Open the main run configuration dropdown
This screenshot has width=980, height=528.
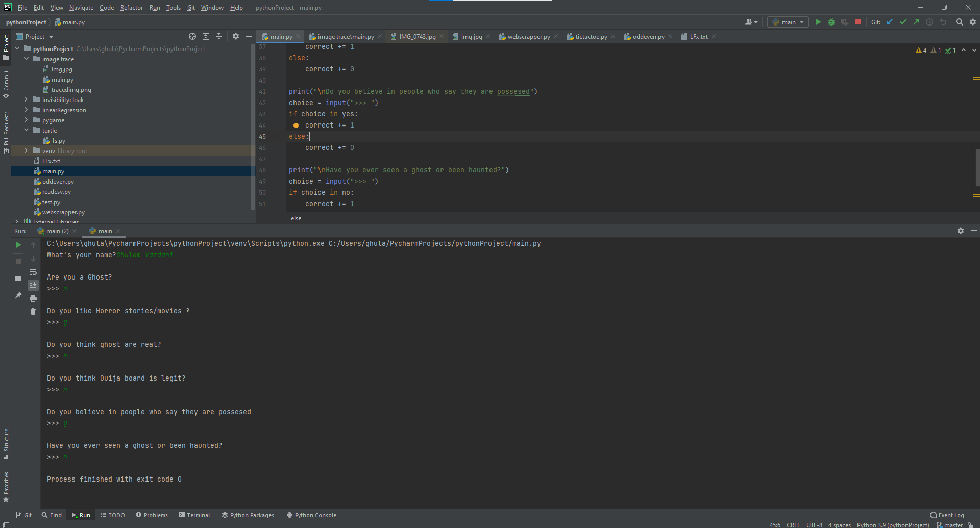[788, 22]
